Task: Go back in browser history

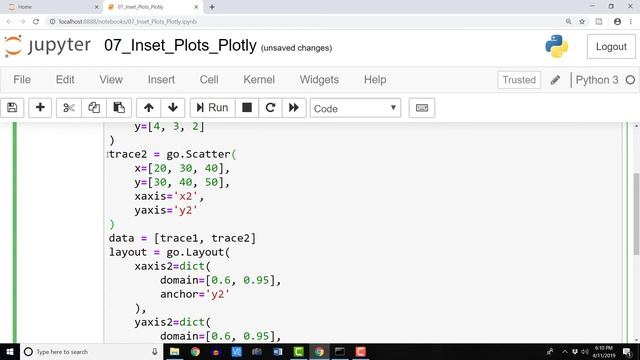Action: point(9,22)
